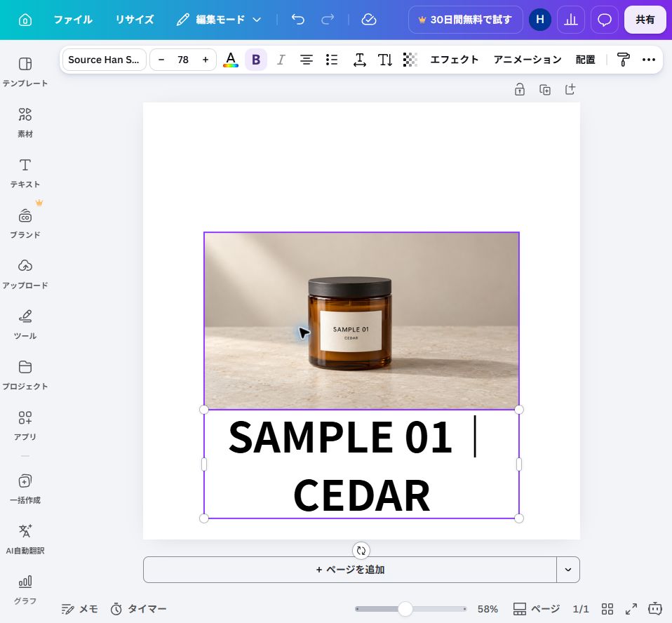Toggle bulleted list formatting
This screenshot has width=672, height=623.
pyautogui.click(x=331, y=60)
